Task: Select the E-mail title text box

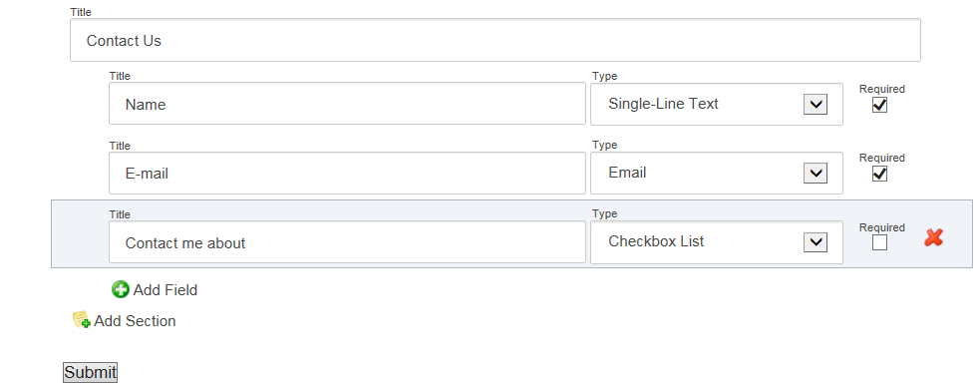Action: pos(347,174)
